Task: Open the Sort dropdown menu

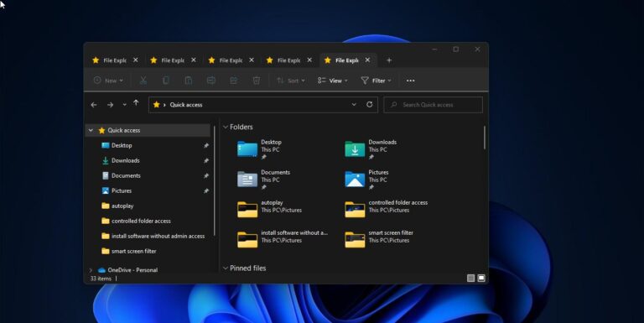Action: click(291, 81)
